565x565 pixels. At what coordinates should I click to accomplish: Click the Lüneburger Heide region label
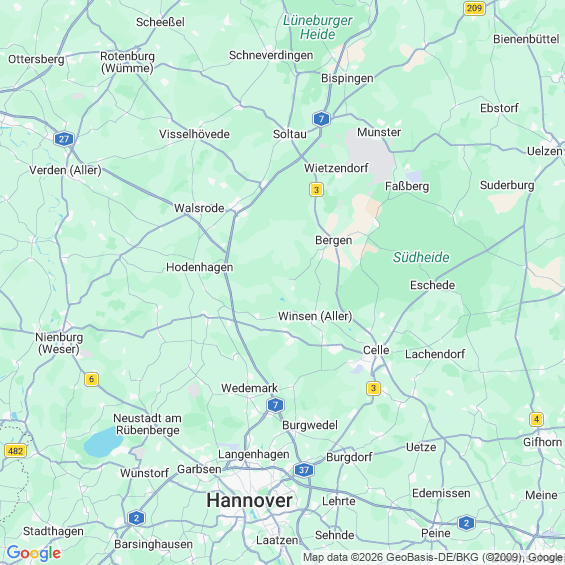click(317, 27)
